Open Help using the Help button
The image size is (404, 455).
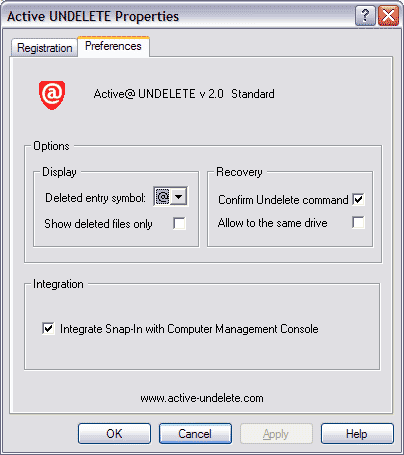click(x=357, y=434)
